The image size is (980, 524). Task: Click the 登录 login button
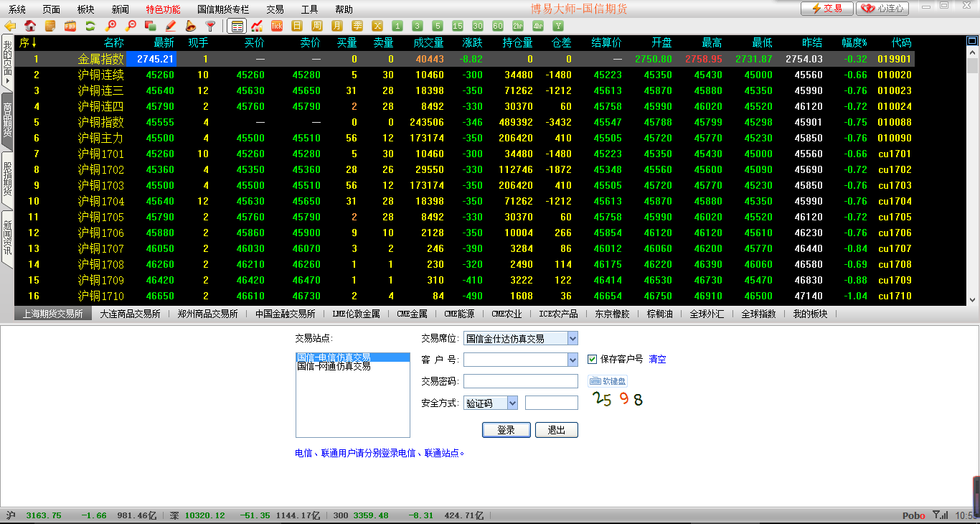[x=506, y=430]
